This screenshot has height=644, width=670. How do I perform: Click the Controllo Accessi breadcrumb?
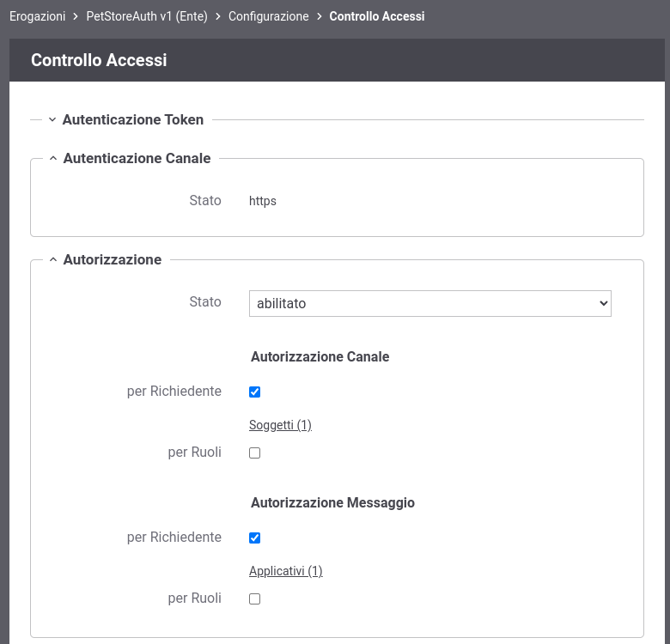click(377, 16)
